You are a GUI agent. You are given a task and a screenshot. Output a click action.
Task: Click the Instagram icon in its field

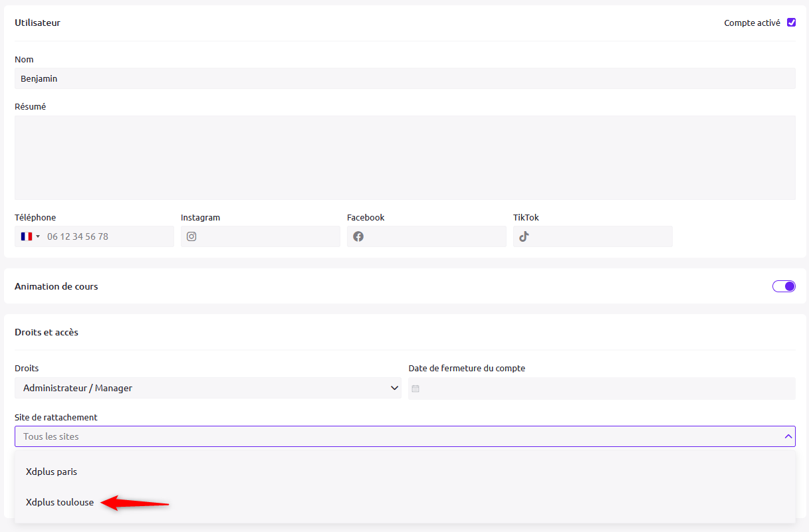click(x=191, y=236)
